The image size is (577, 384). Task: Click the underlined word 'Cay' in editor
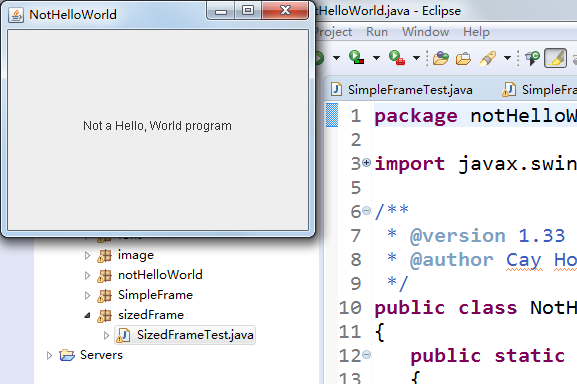[524, 261]
